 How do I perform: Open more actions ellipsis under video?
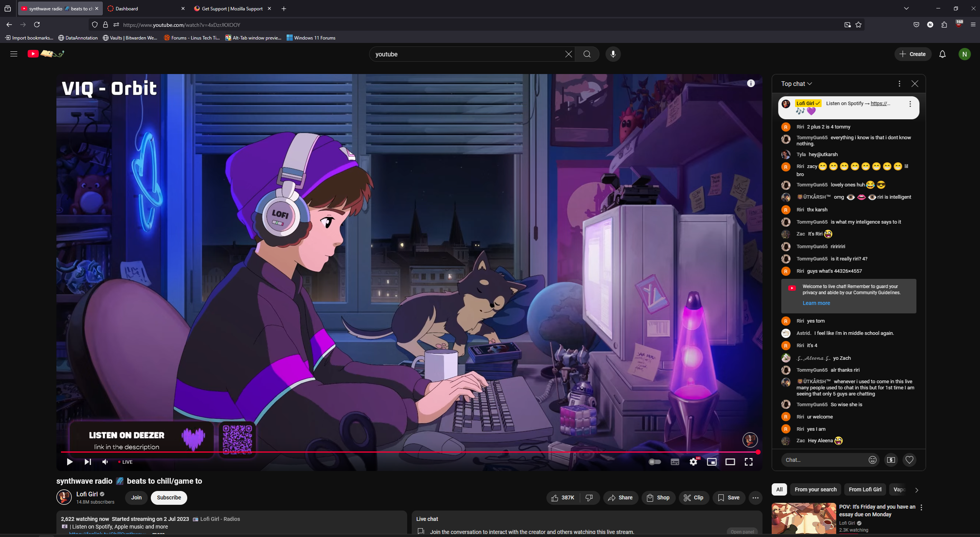tap(755, 498)
